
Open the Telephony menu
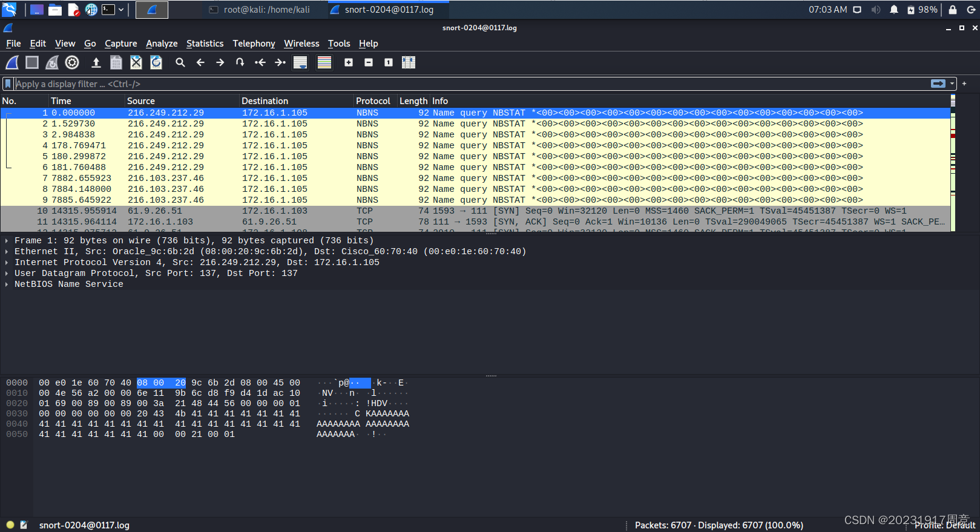pyautogui.click(x=254, y=44)
